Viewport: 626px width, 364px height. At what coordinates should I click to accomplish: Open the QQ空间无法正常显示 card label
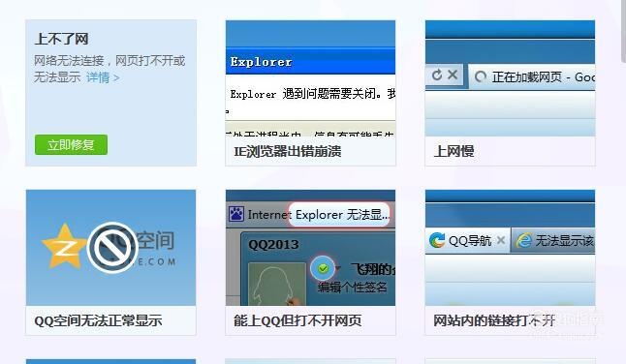point(98,320)
